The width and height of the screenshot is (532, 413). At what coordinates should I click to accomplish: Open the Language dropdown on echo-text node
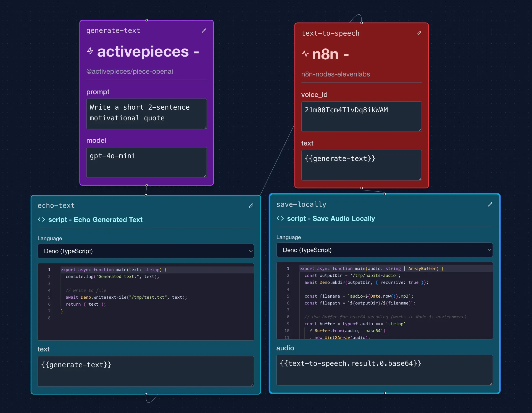point(146,251)
